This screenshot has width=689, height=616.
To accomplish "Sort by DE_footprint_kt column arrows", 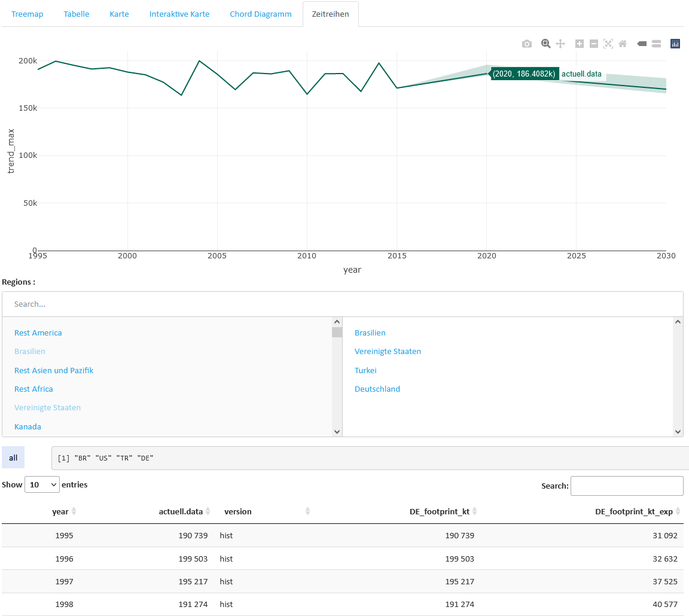I will tap(474, 511).
